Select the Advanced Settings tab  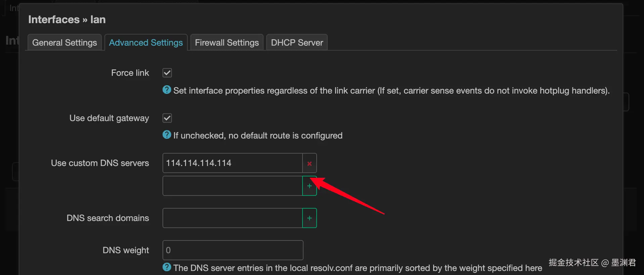[146, 43]
